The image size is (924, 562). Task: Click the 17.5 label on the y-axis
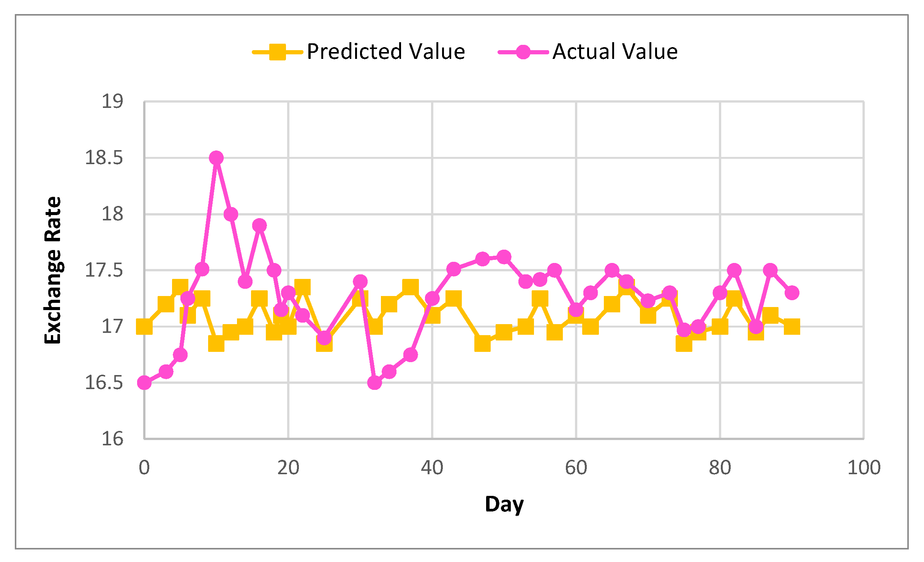(104, 270)
